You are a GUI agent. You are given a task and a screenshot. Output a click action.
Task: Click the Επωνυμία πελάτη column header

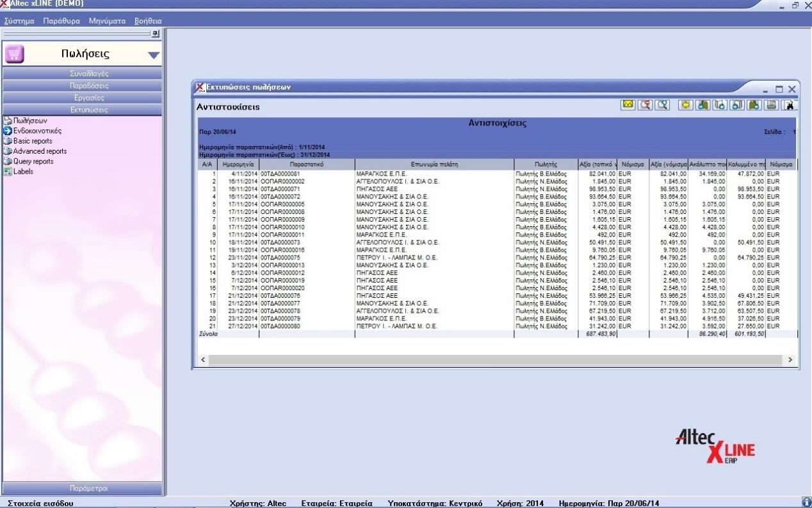coord(434,165)
